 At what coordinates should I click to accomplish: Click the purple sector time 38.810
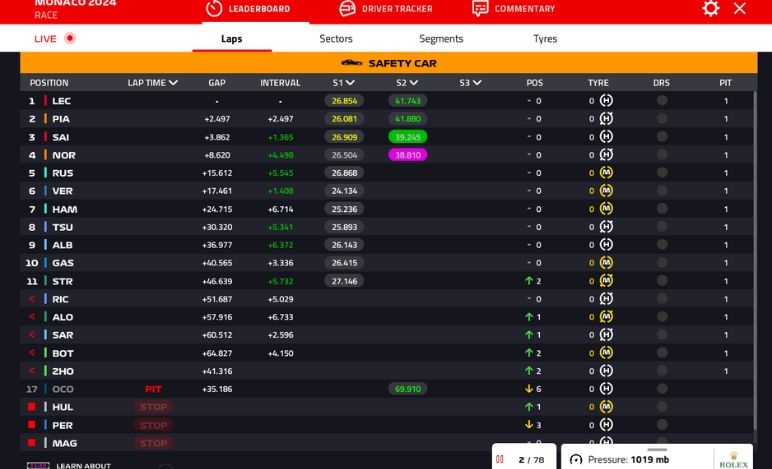click(408, 155)
